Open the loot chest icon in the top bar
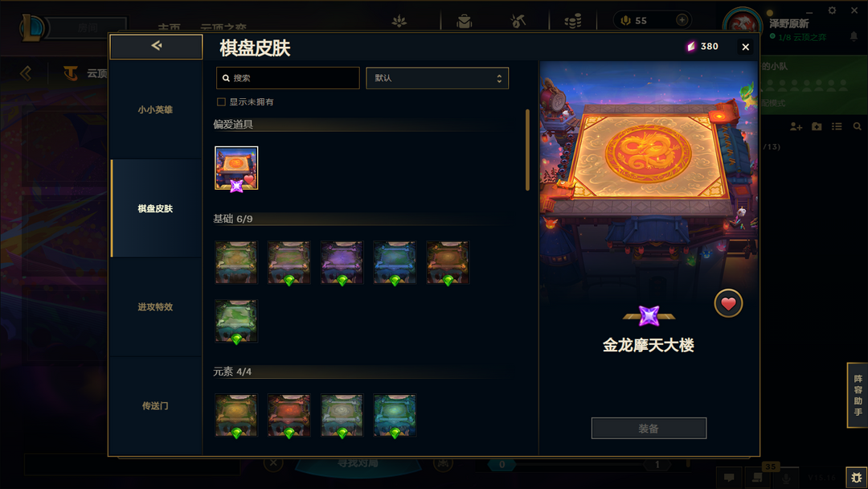 tap(464, 21)
